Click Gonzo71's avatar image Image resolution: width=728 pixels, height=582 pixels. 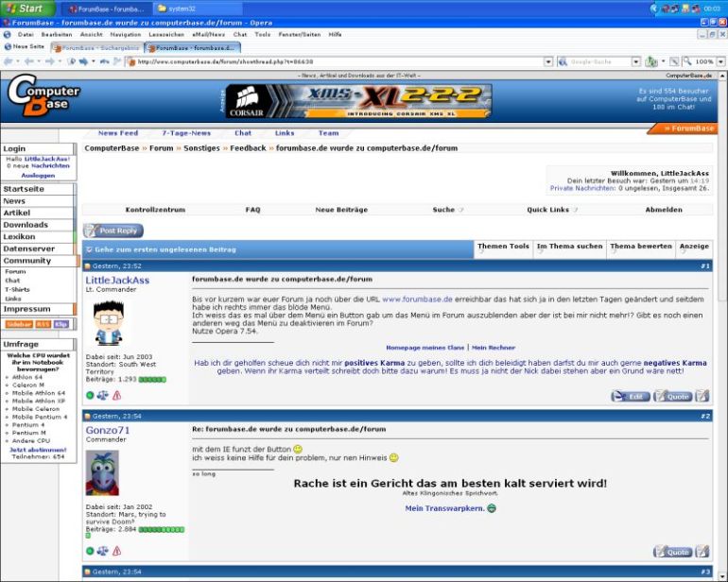tap(102, 473)
